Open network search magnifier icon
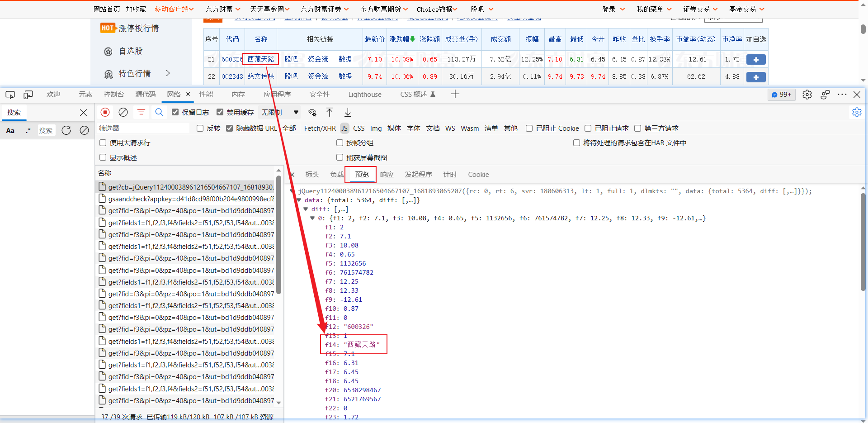The width and height of the screenshot is (868, 423). pos(159,112)
